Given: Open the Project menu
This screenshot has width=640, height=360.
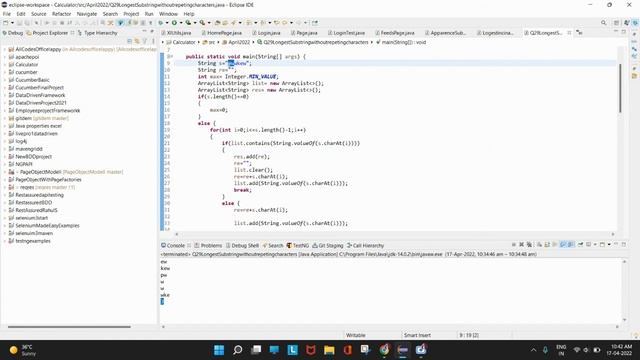Looking at the screenshot, I should (x=131, y=14).
